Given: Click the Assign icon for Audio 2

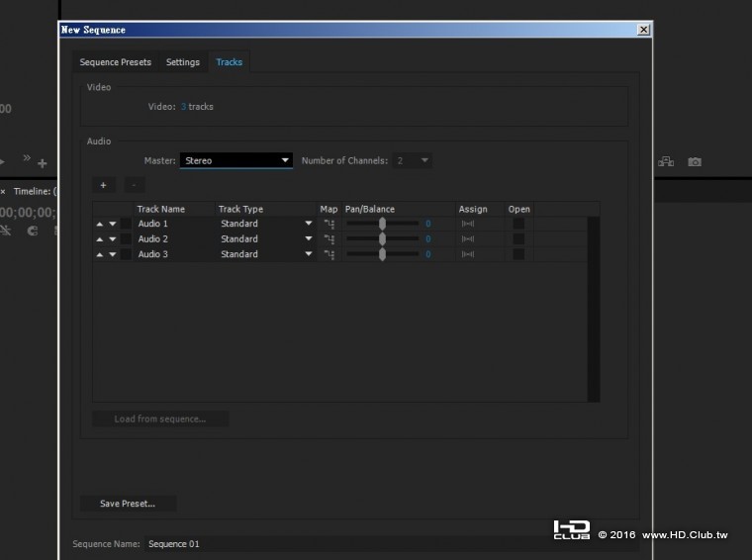Looking at the screenshot, I should click(468, 239).
